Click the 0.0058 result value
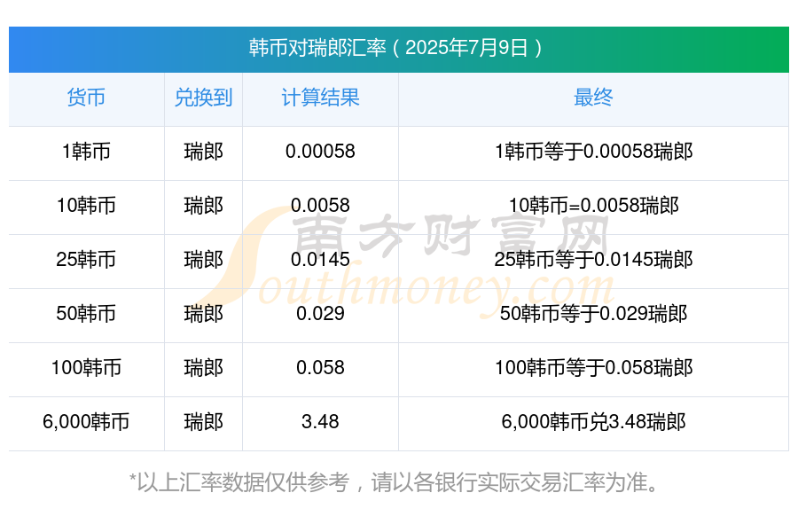The height and width of the screenshot is (532, 798). (x=320, y=205)
